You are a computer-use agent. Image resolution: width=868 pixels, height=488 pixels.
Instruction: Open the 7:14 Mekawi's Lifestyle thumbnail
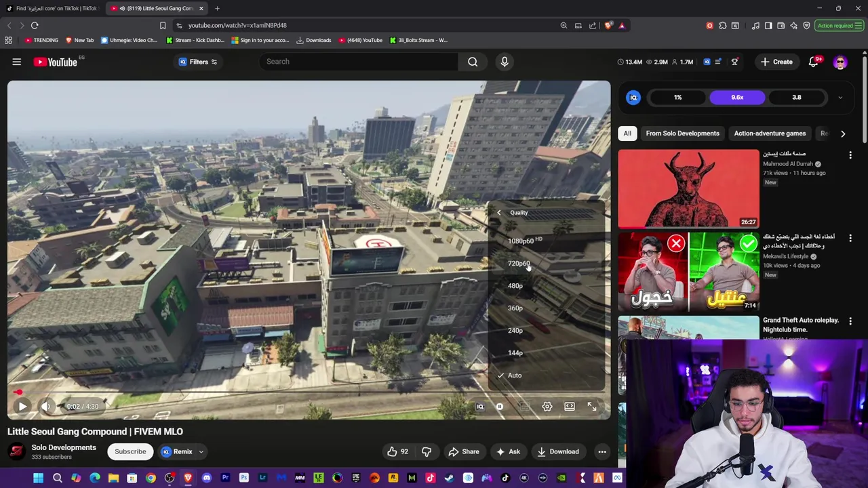pyautogui.click(x=688, y=272)
